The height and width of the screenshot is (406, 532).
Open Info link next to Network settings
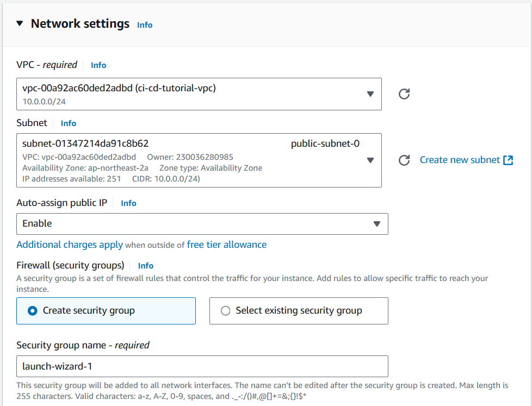[145, 25]
